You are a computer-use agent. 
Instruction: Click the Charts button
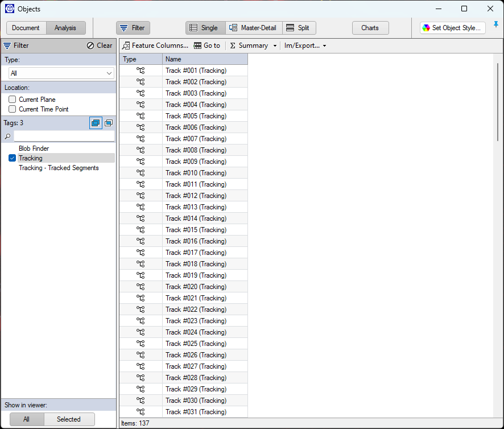(x=370, y=27)
